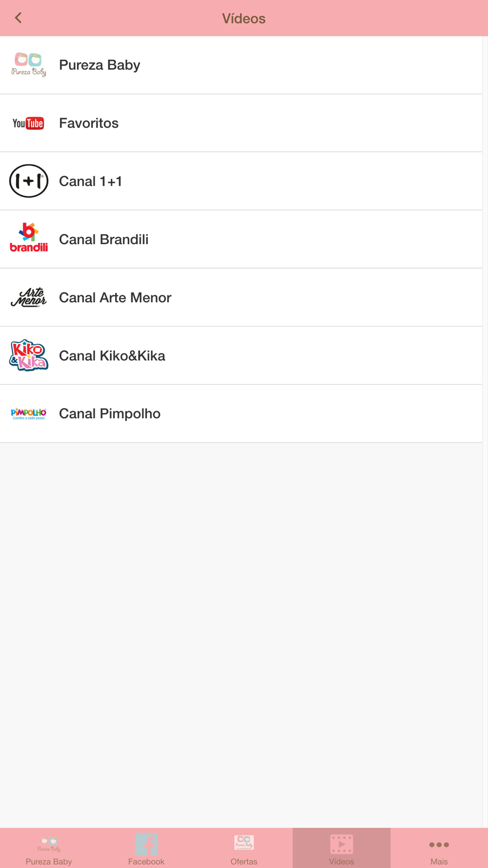This screenshot has height=868, width=488.
Task: Tap the colorful Pimpolho logo
Action: 29,413
